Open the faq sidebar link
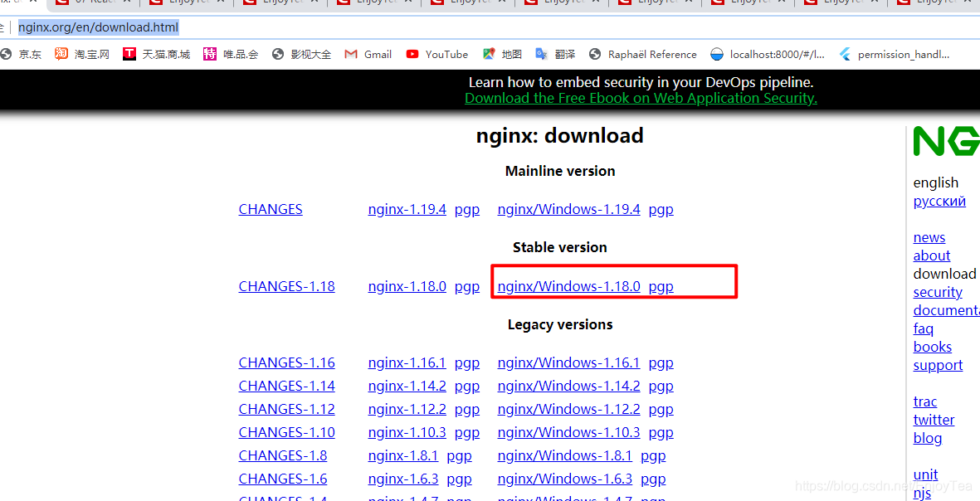This screenshot has height=501, width=980. [923, 328]
